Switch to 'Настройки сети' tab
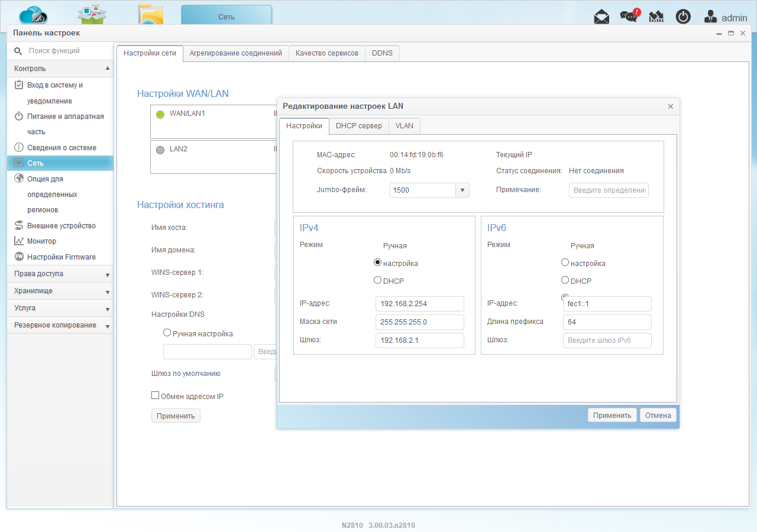The image size is (757, 532). (x=150, y=53)
